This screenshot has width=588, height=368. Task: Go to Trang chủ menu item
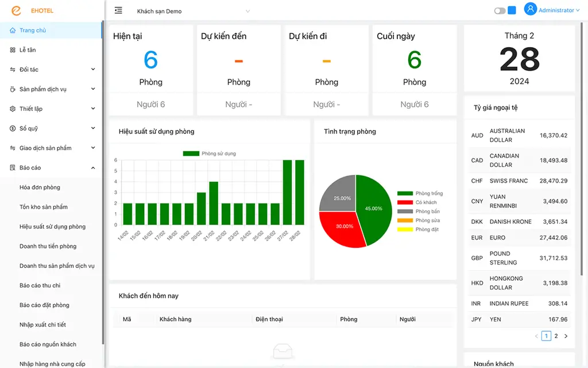51,30
